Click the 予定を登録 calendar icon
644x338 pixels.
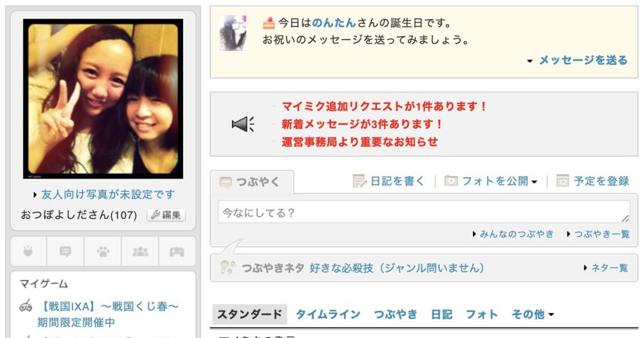pos(562,181)
